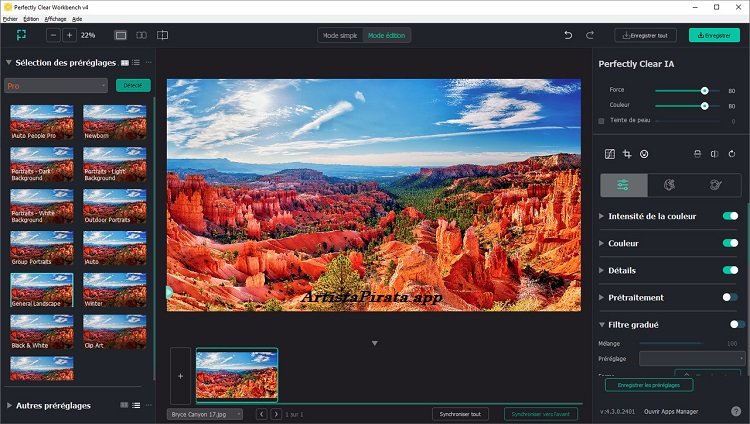Switch presets to list view icon
Image resolution: width=750 pixels, height=424 pixels.
point(136,62)
